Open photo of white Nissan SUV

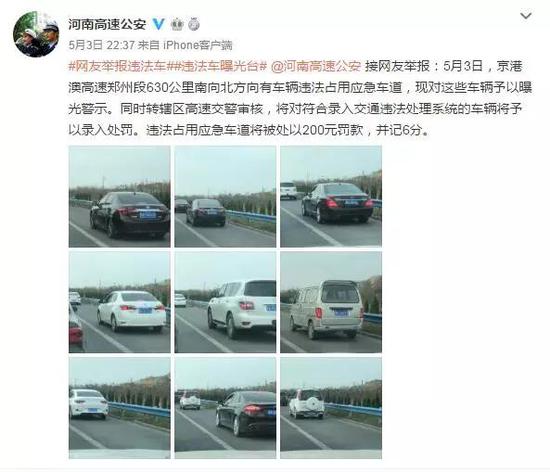point(225,302)
